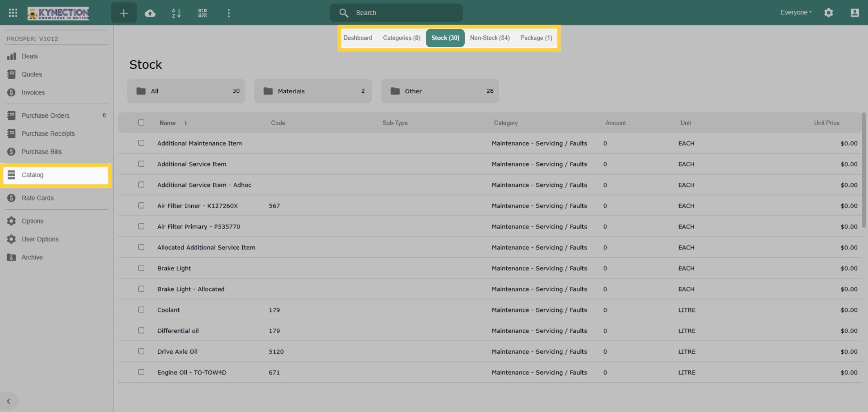Click the Sub-Type column header
Viewport: 868px width, 412px height.
pos(395,123)
